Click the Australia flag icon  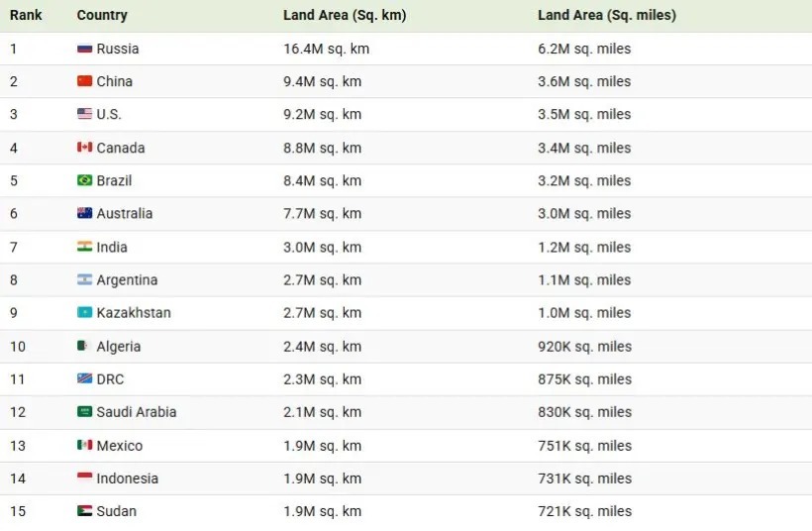(84, 213)
